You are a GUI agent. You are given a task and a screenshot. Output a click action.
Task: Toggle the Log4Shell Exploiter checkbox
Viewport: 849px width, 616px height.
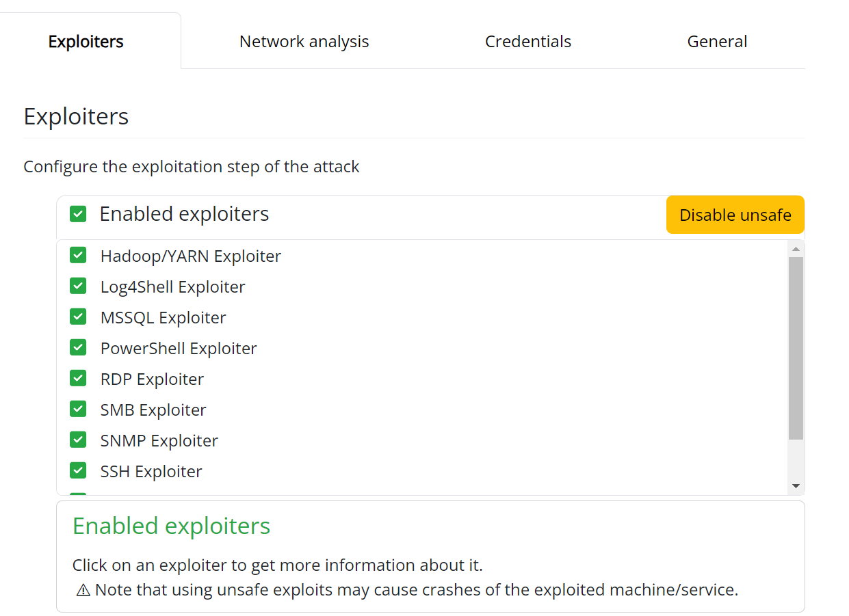tap(78, 286)
